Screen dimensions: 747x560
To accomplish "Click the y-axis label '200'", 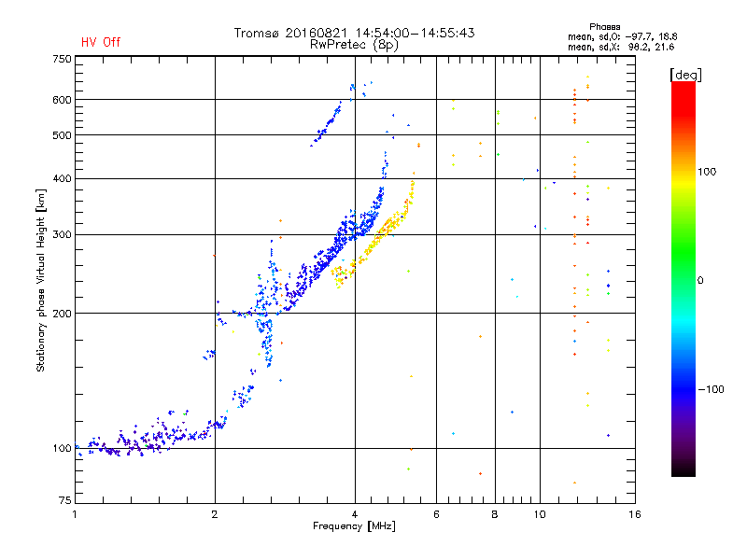I will tap(62, 314).
